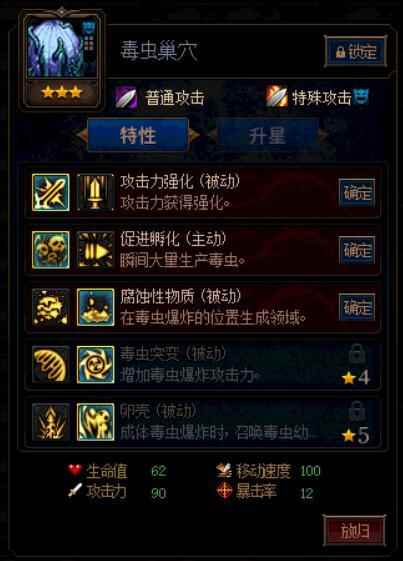Click the padlock on 毒虫突变 row
The height and width of the screenshot is (561, 403).
357,353
